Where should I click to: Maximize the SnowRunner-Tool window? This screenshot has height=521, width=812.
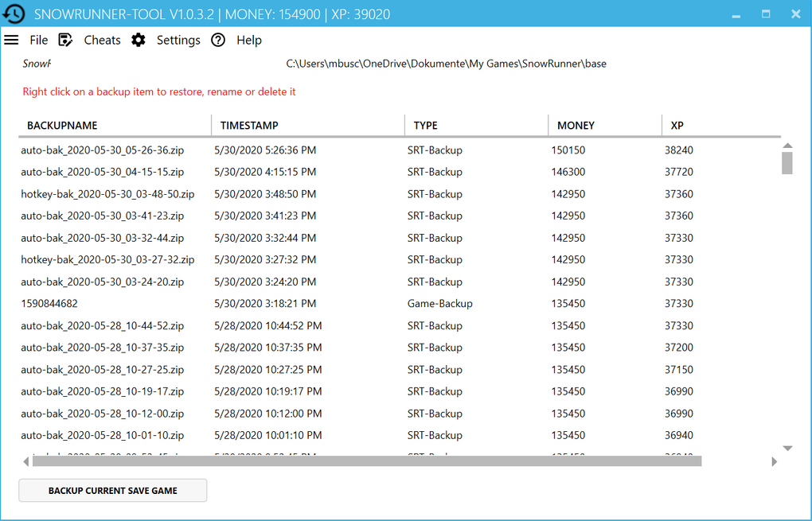tap(766, 14)
